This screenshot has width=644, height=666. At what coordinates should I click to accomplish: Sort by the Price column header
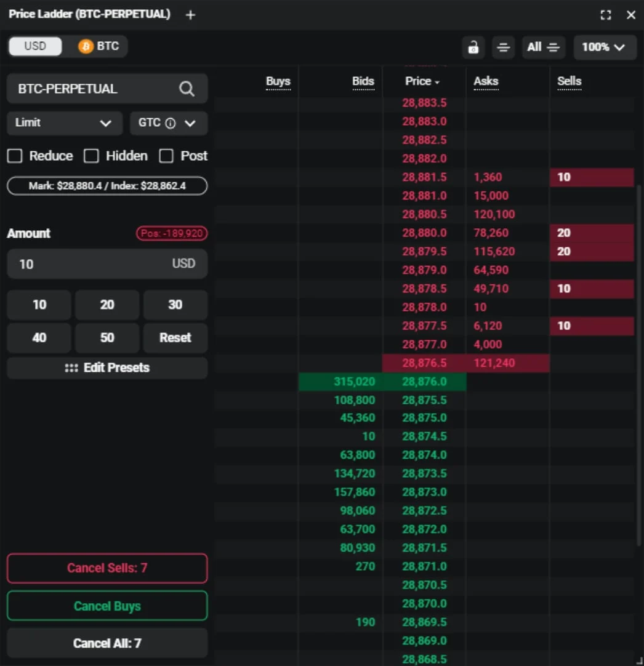[x=422, y=81]
